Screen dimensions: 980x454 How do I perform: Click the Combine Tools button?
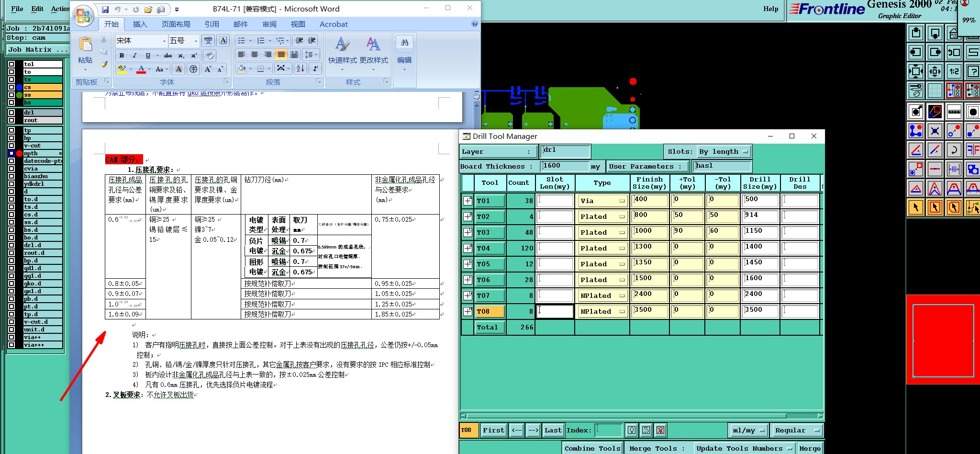[x=592, y=449]
